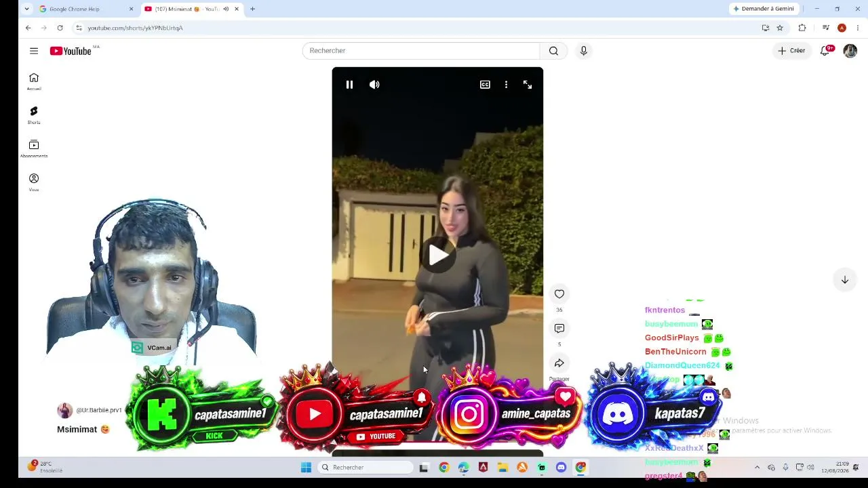Open the YouTube account avatar menu
Screen dimensions: 868x488
point(850,51)
